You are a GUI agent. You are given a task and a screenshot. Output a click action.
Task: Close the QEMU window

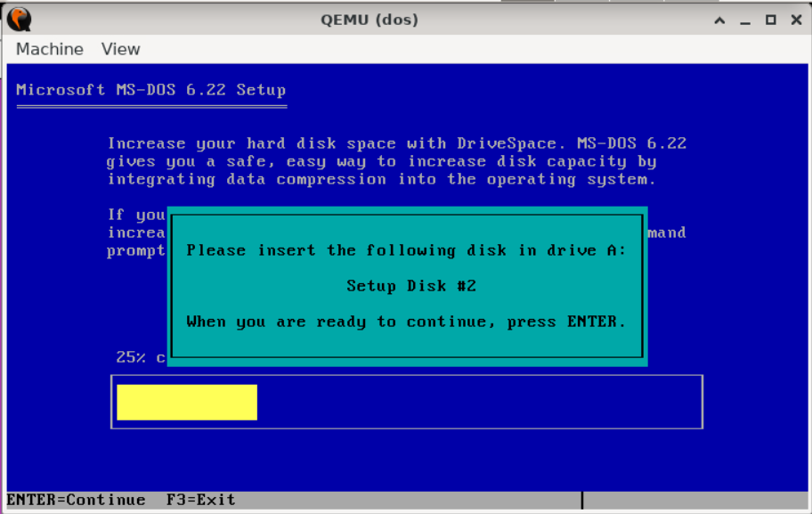(794, 20)
